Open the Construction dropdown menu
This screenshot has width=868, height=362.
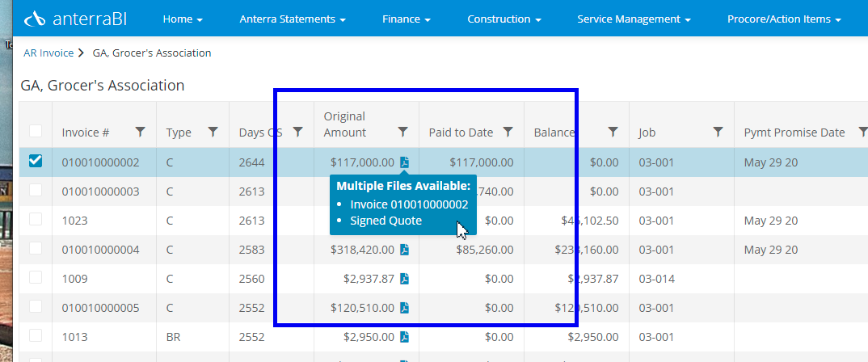[504, 19]
